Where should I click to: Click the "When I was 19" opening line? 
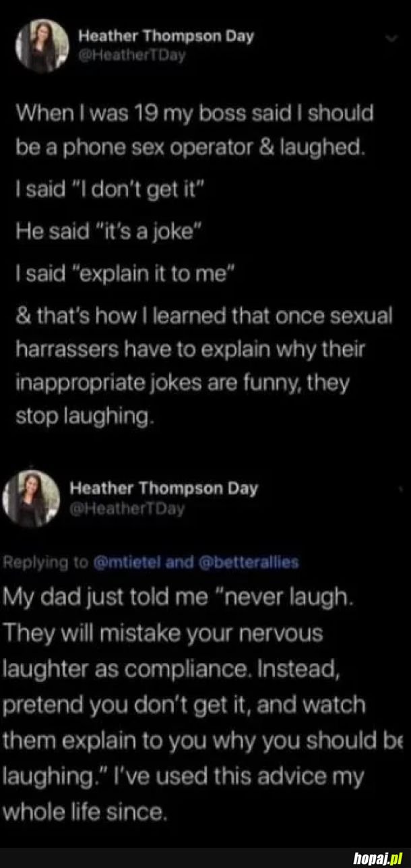[x=194, y=113]
